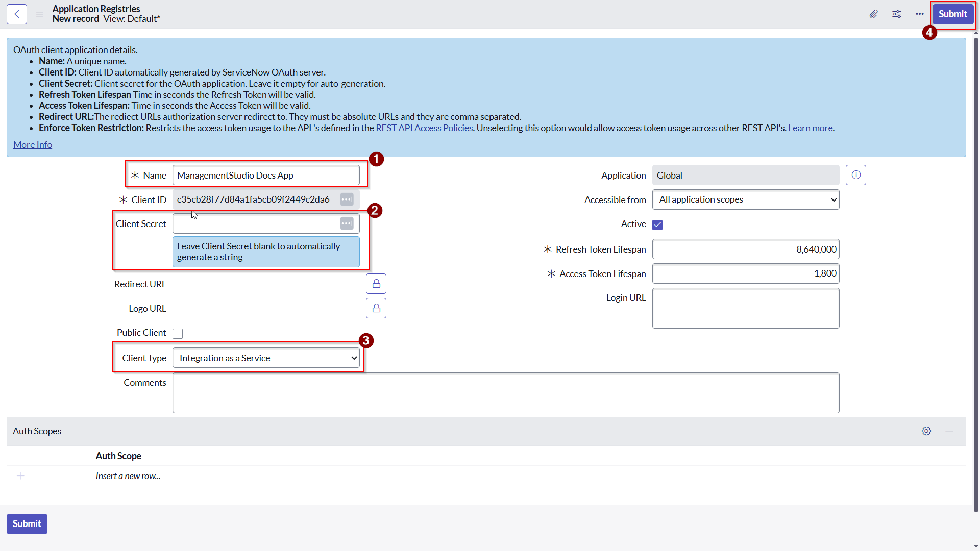
Task: Click the top-right Submit button
Action: 952,14
